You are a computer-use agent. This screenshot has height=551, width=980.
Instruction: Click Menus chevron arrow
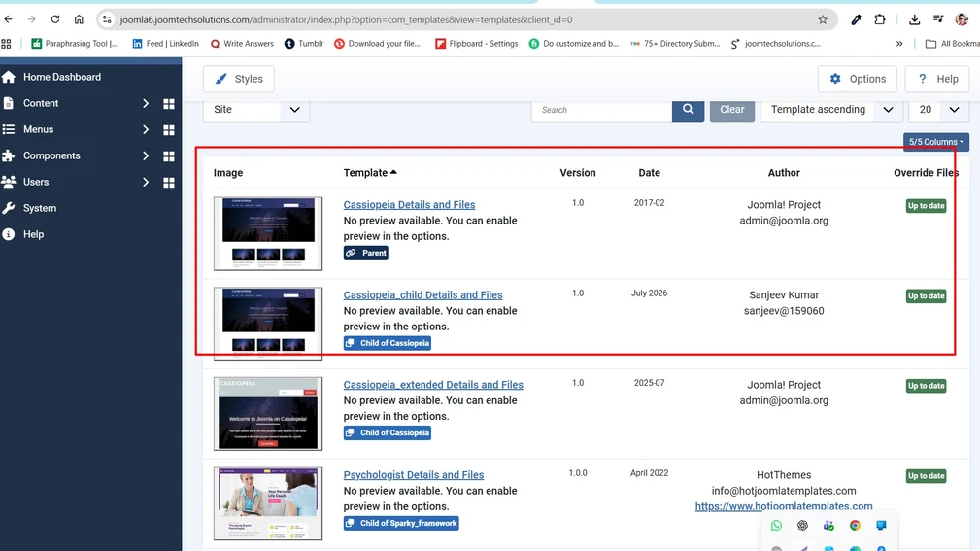[146, 129]
